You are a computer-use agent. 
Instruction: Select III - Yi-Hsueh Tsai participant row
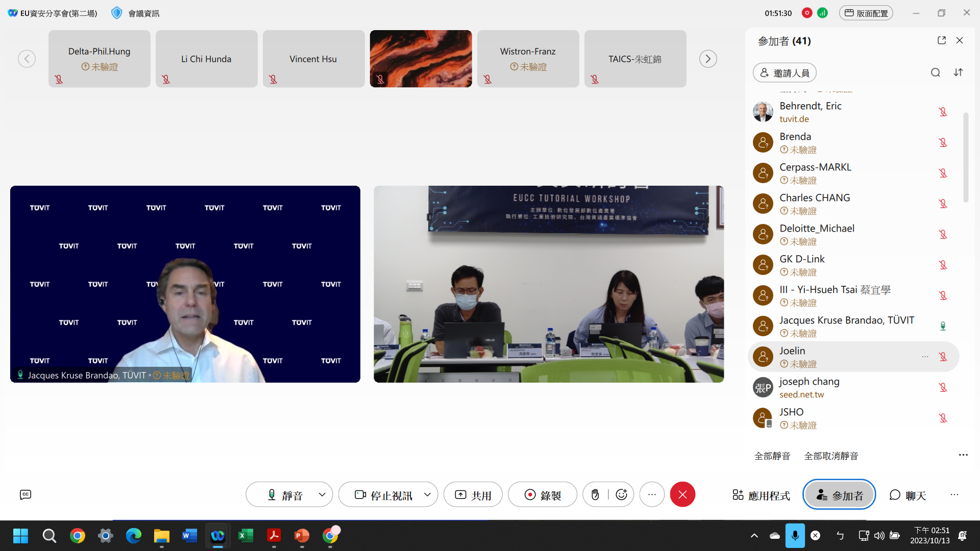click(853, 295)
